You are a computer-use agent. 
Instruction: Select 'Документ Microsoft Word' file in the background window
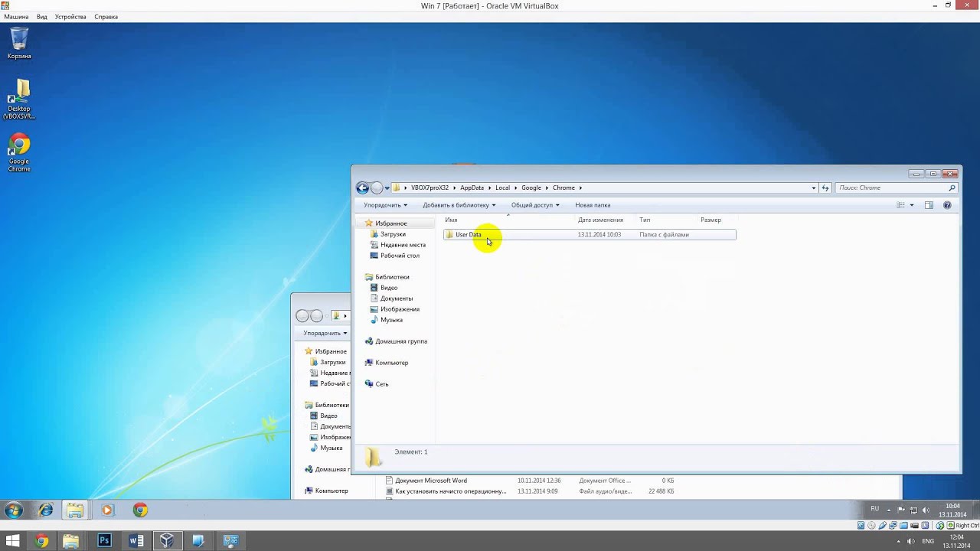431,481
